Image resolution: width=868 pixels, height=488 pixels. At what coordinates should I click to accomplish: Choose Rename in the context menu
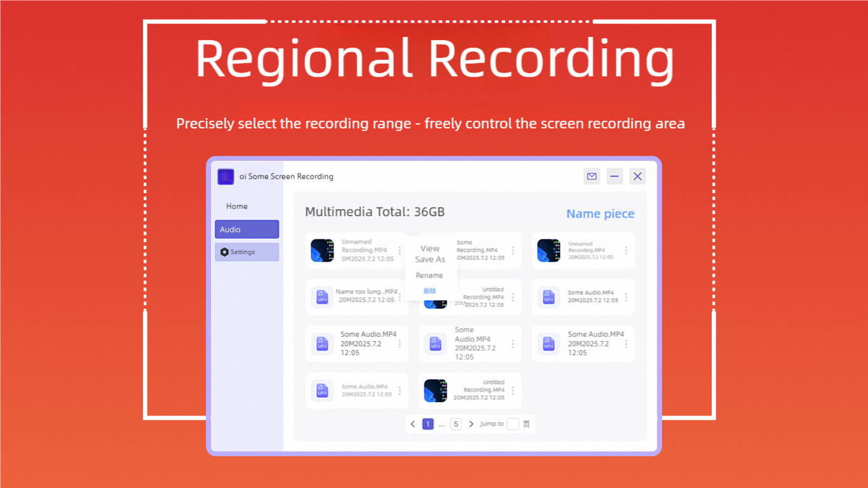click(x=430, y=275)
